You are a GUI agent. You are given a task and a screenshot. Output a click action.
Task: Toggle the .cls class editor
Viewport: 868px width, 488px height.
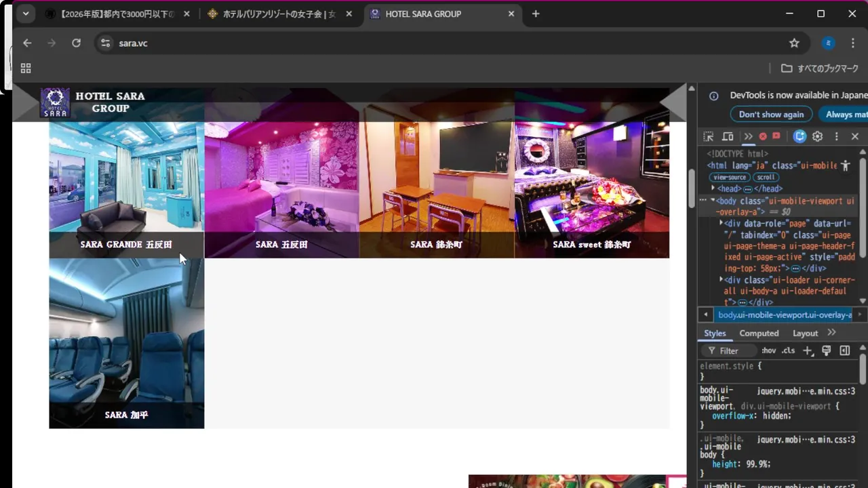coord(788,351)
